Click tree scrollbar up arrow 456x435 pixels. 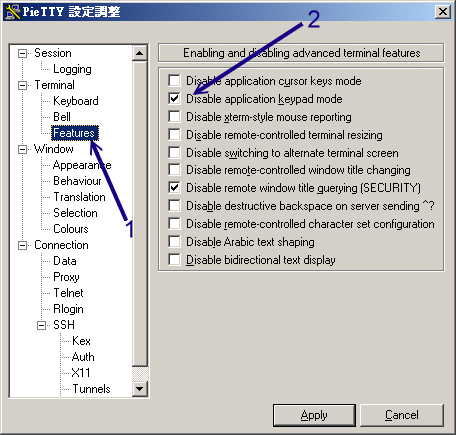(140, 53)
